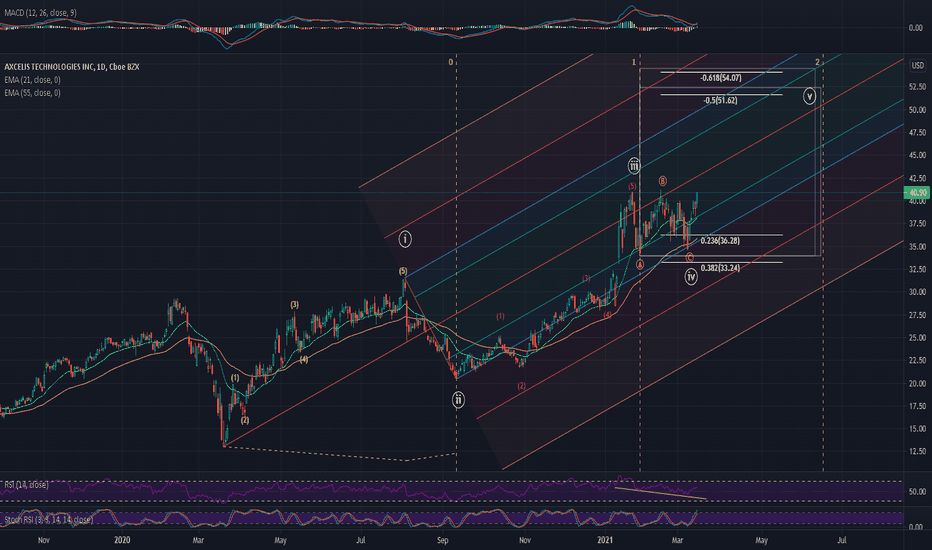Screen dimensions: 932x550
Task: Click the red circled A correction label
Action: point(640,265)
